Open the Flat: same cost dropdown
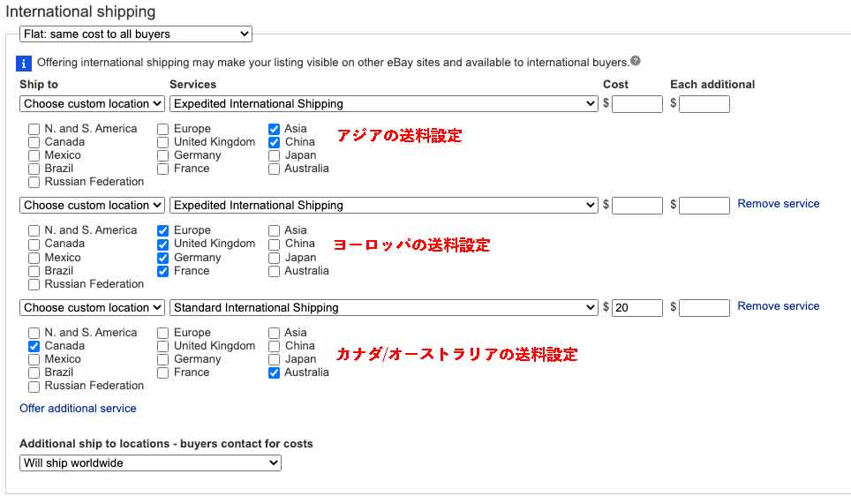851x504 pixels. [136, 34]
